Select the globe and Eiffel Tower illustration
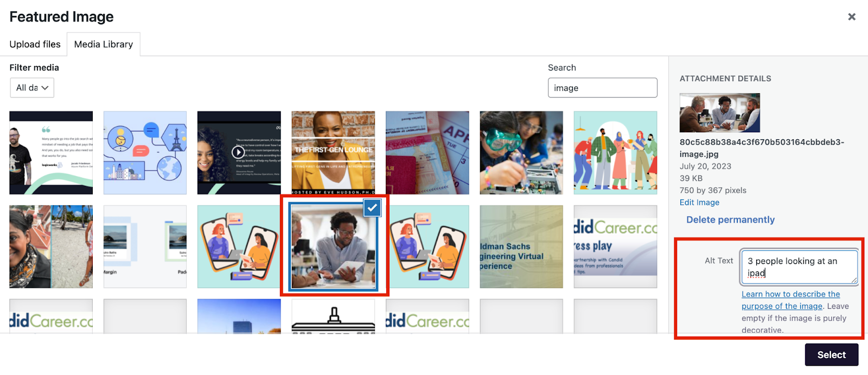Viewport: 868px width, 375px height. pyautogui.click(x=145, y=153)
